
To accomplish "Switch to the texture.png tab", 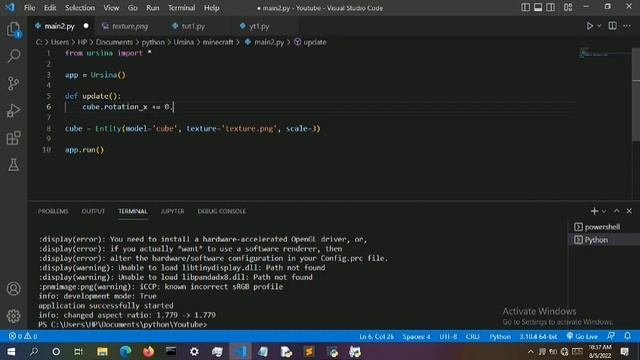I will coord(130,26).
